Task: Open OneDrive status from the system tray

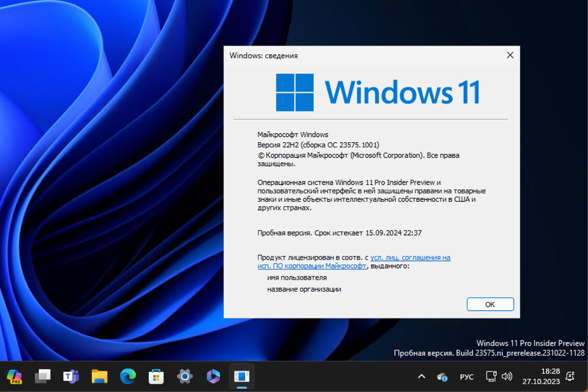Action: tap(442, 377)
